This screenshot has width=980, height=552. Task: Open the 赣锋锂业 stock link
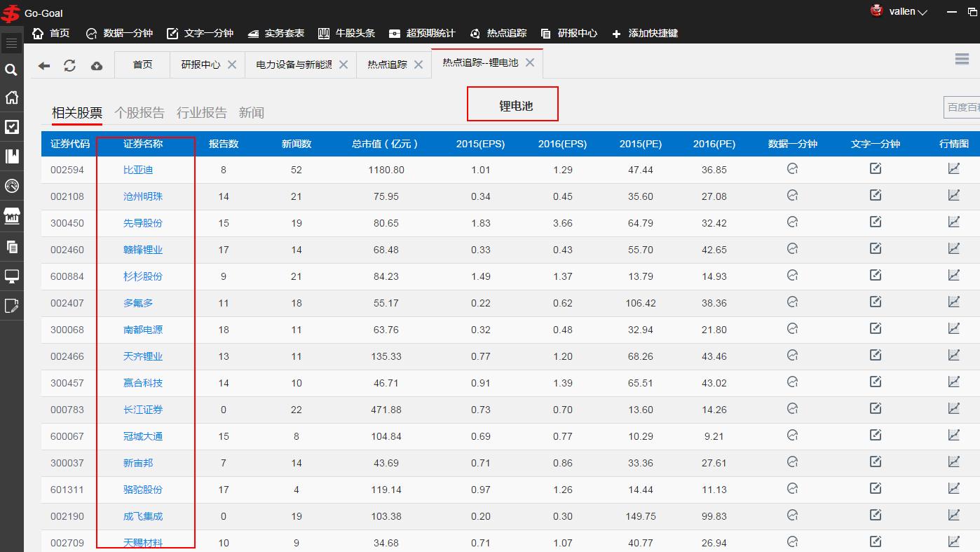click(x=143, y=250)
